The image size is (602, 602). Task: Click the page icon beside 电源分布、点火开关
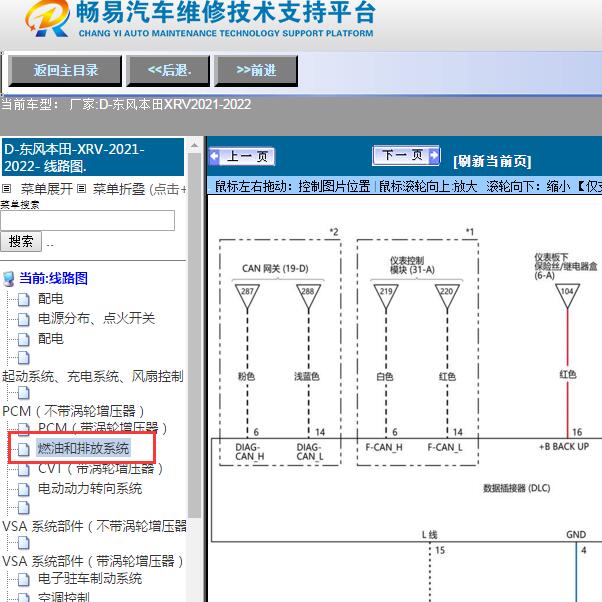tap(23, 319)
